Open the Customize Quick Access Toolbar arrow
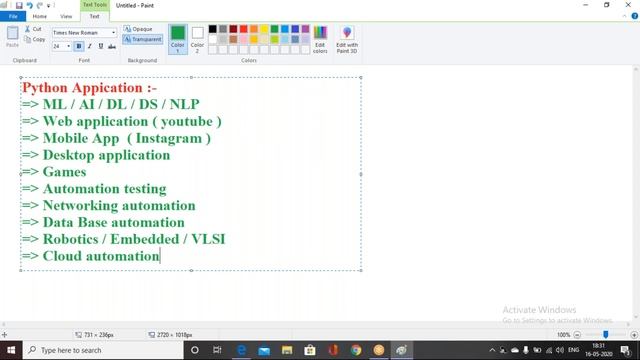The height and width of the screenshot is (360, 640). [49, 6]
